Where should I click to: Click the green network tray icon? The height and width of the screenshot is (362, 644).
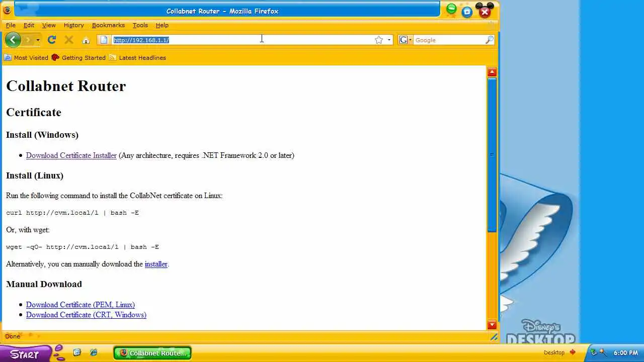[x=593, y=352]
